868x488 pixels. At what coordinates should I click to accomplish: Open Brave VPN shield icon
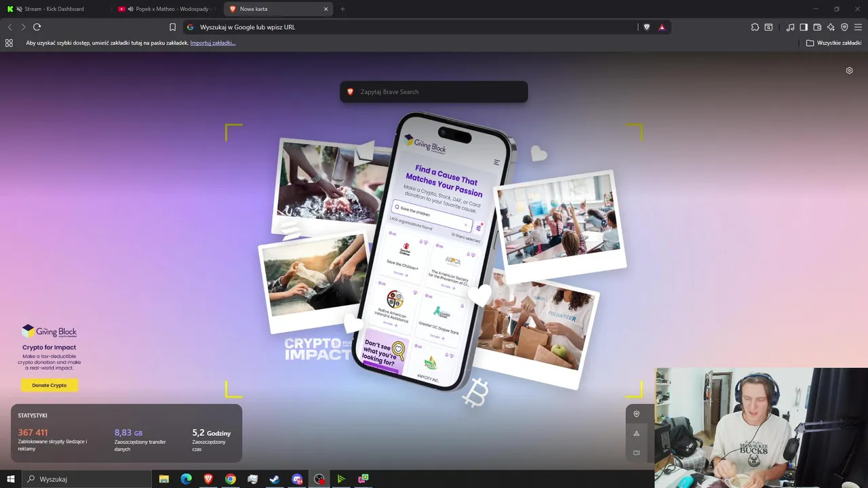[x=844, y=27]
